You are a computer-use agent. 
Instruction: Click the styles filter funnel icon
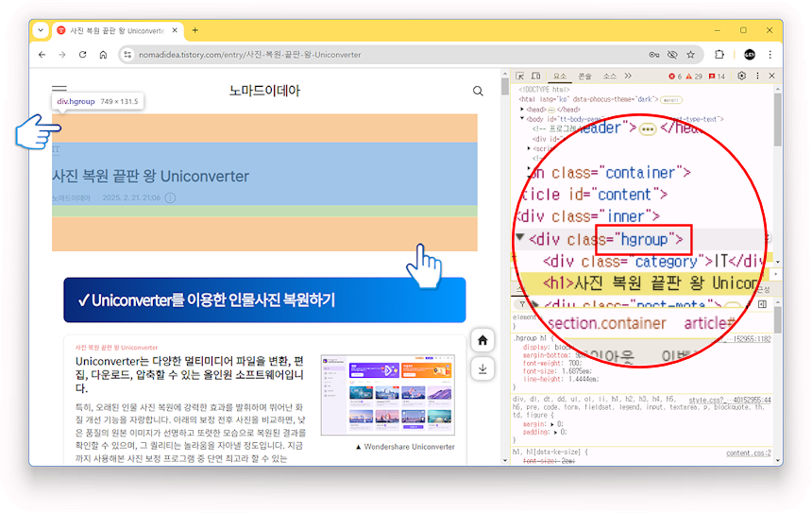coord(522,304)
